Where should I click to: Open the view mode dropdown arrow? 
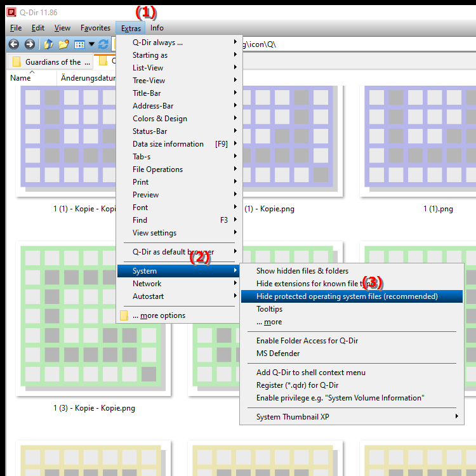pyautogui.click(x=91, y=44)
